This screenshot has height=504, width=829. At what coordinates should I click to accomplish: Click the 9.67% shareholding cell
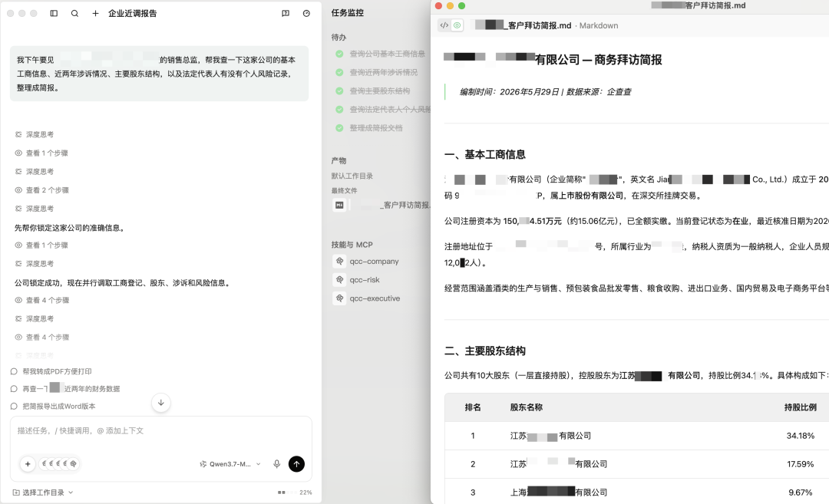coord(800,492)
